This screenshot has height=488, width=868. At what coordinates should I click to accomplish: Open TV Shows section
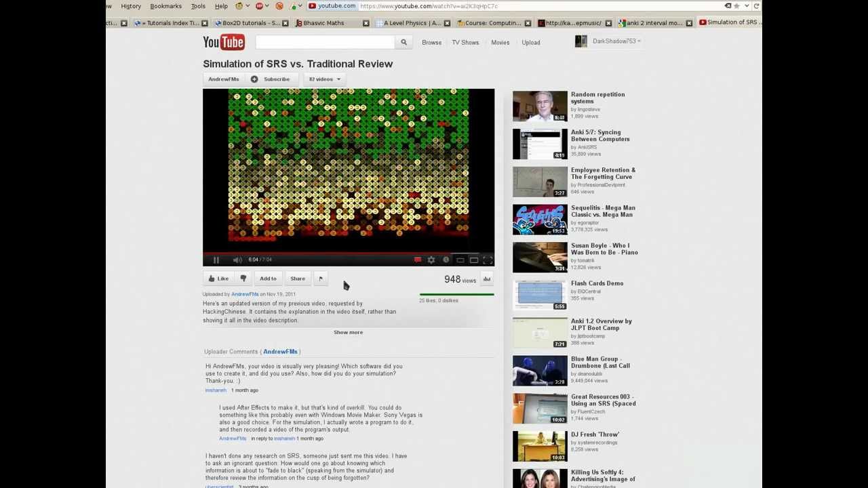click(x=465, y=42)
